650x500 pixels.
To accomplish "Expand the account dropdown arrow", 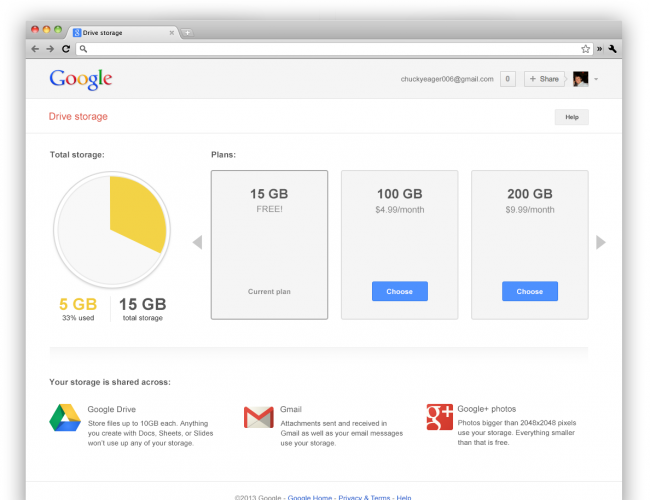I will point(596,79).
